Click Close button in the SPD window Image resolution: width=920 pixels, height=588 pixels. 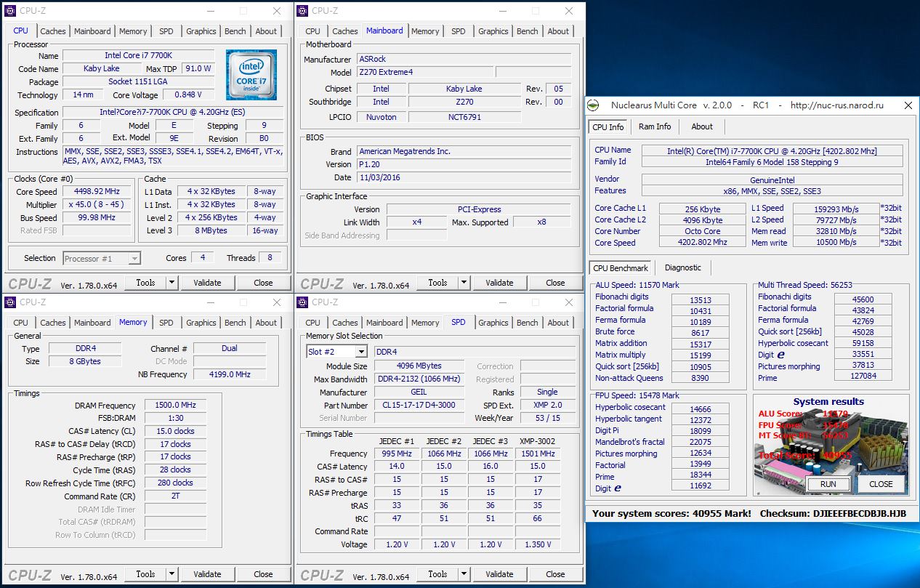click(555, 574)
